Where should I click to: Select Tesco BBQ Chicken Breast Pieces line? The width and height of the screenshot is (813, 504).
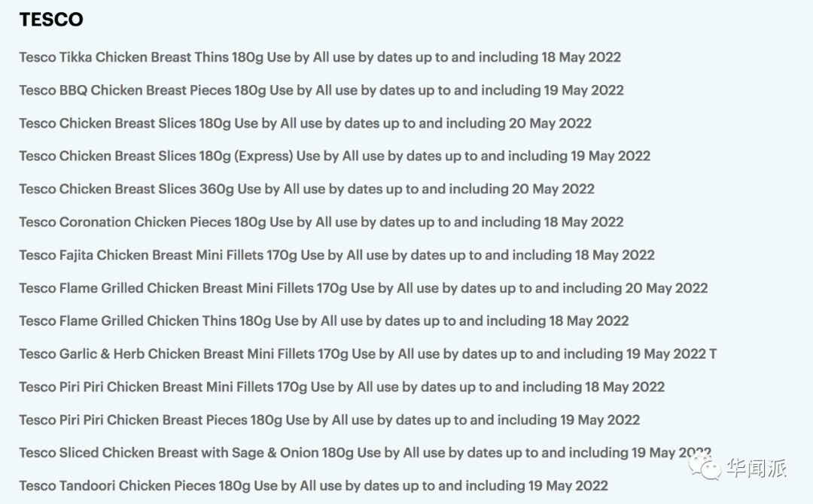pyautogui.click(x=321, y=90)
